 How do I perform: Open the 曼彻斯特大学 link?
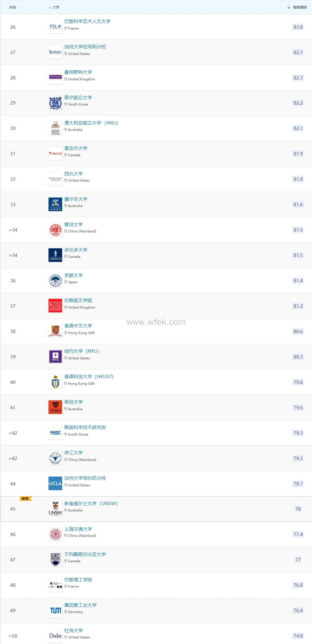tap(78, 72)
